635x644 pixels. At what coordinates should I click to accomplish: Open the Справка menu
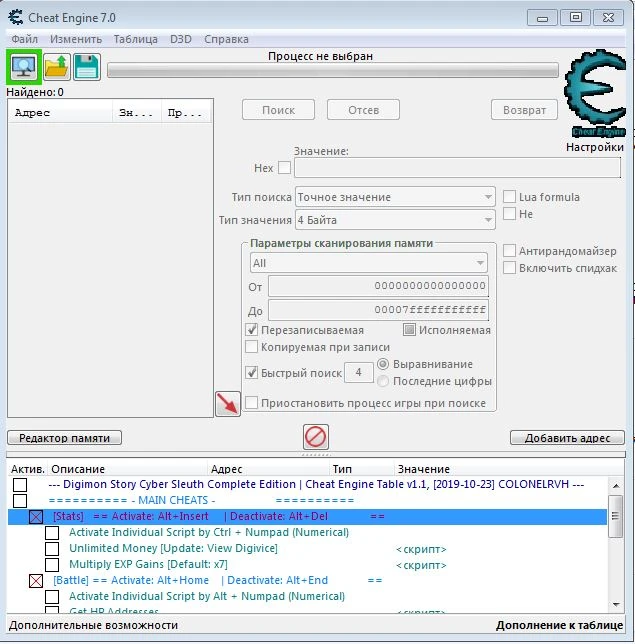point(226,39)
